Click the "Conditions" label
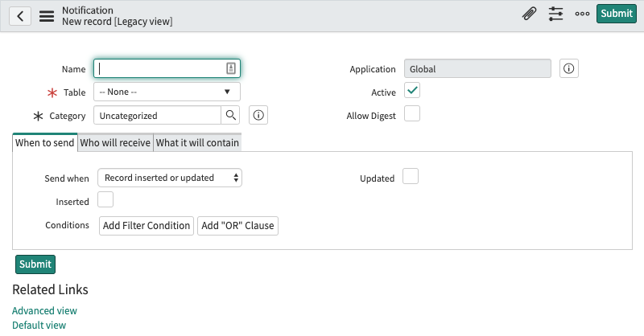 (x=67, y=225)
